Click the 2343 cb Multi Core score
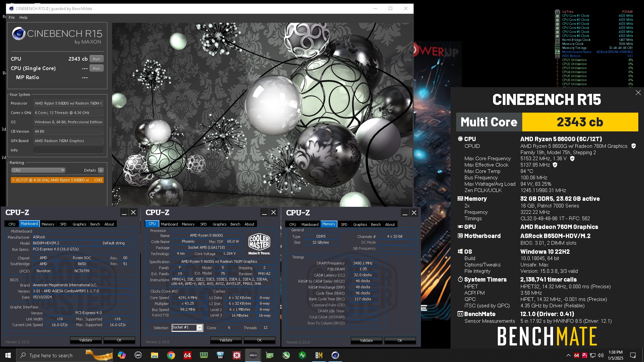The height and width of the screenshot is (362, 644). coord(580,122)
